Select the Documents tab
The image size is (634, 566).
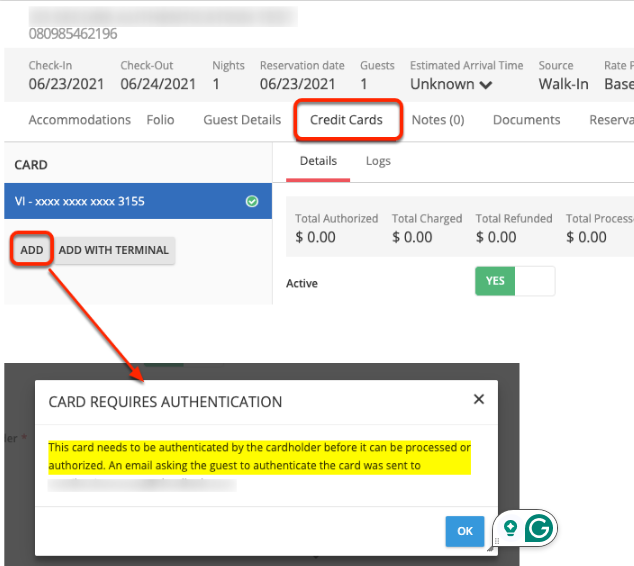(526, 120)
